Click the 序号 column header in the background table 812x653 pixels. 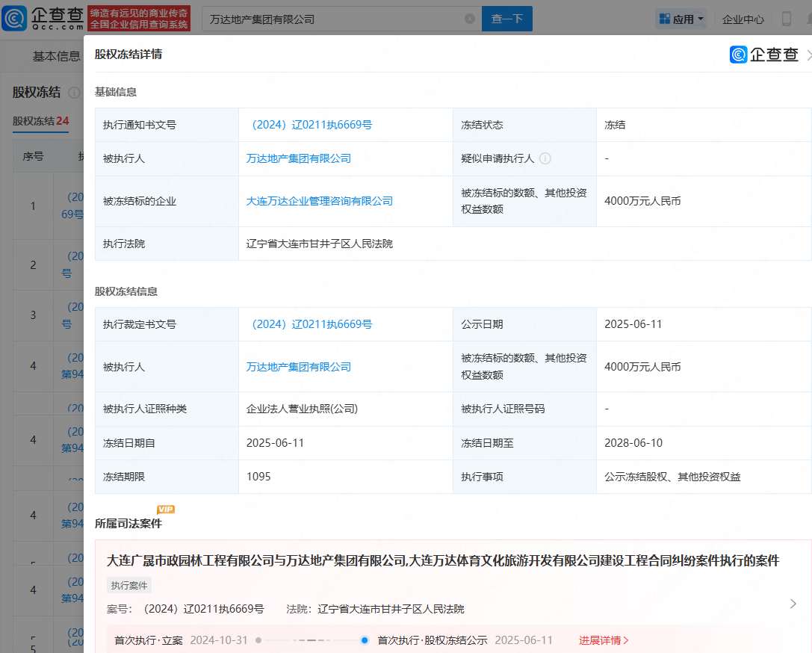click(33, 156)
